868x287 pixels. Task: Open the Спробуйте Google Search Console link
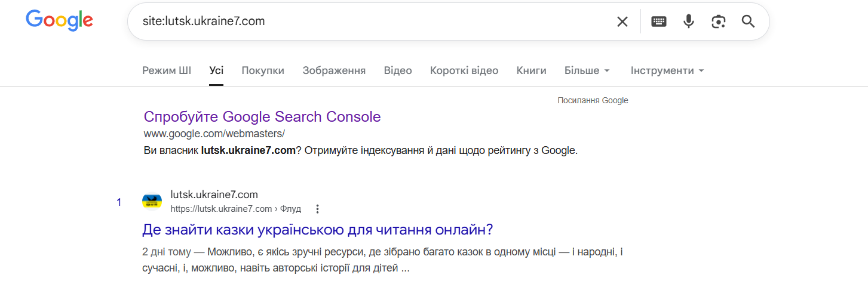pos(262,116)
